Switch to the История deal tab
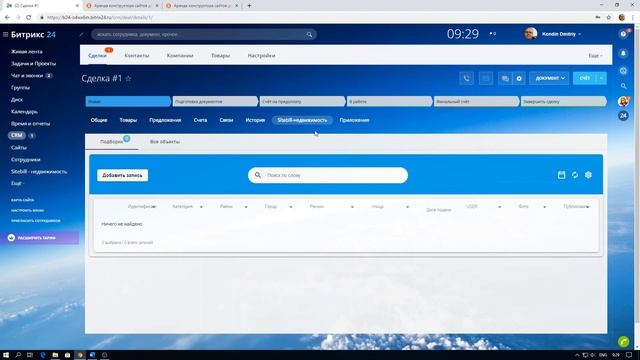Image resolution: width=640 pixels, height=360 pixels. point(255,120)
